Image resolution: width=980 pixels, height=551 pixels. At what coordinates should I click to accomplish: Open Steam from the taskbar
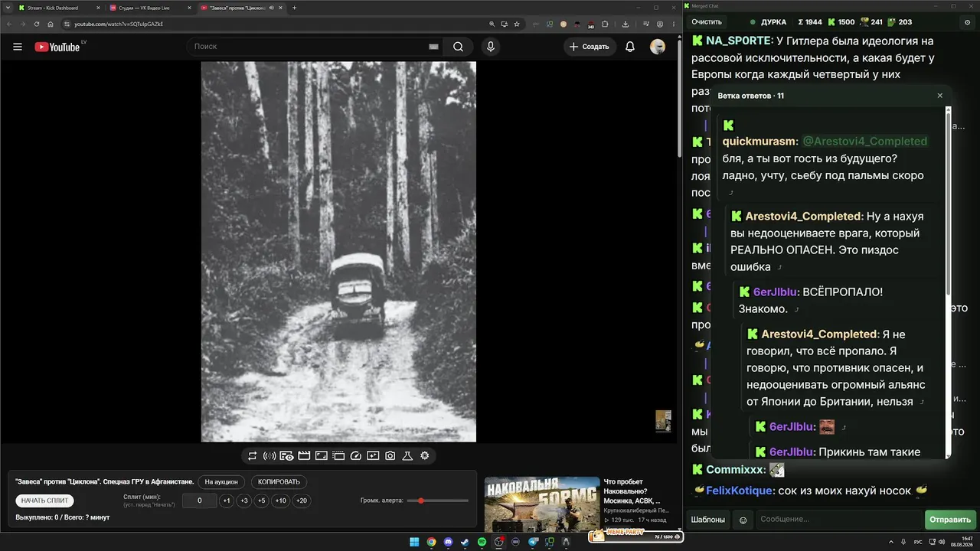click(x=465, y=542)
